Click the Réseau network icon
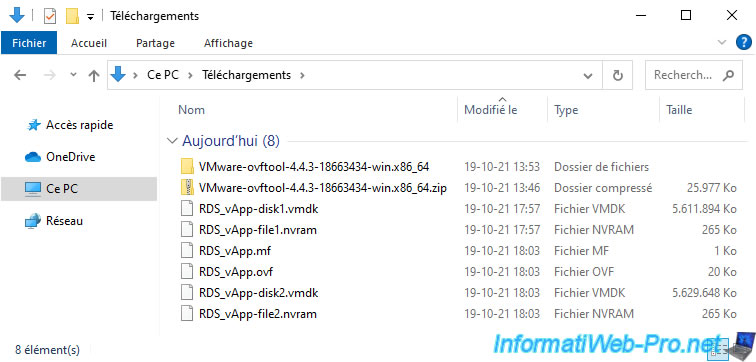This screenshot has height=362, width=756. click(x=33, y=221)
